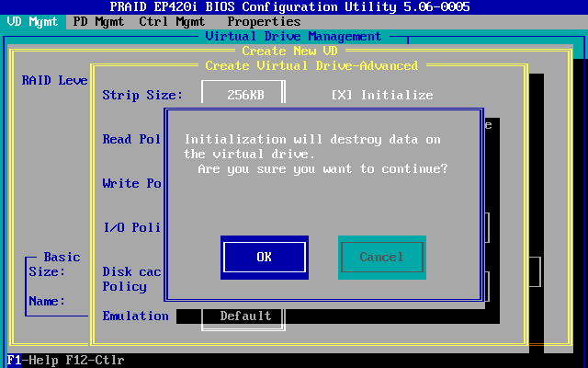Click the Create New VD title
Image resolution: width=588 pixels, height=368 pixels.
(290, 51)
